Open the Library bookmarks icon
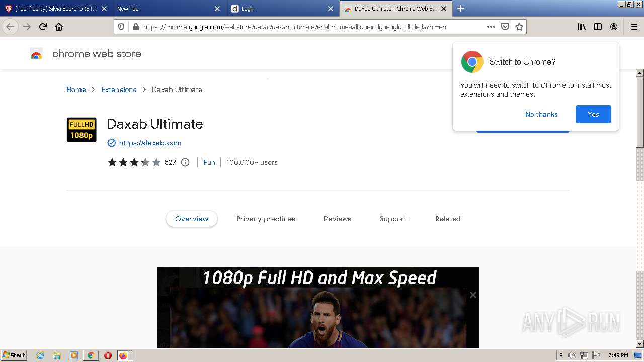Image resolution: width=644 pixels, height=362 pixels. point(582,27)
